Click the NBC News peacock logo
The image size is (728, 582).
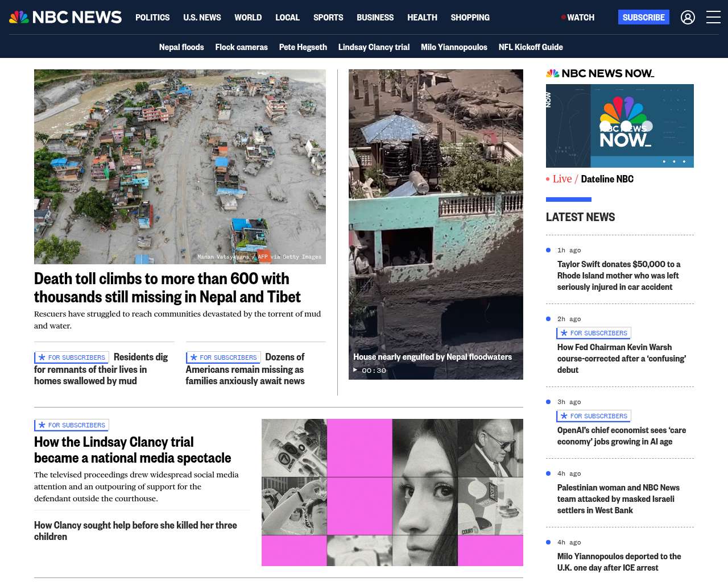(65, 17)
